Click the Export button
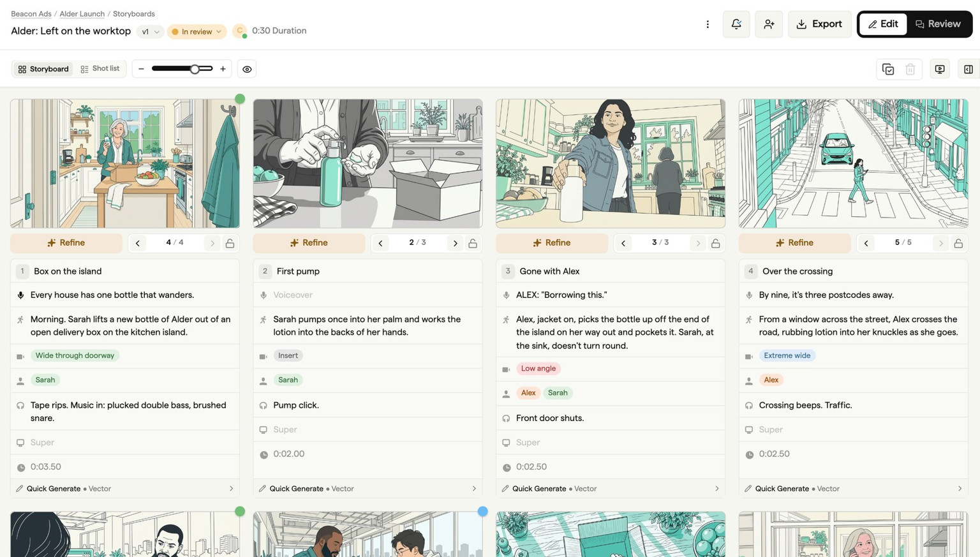This screenshot has width=980, height=557. (819, 24)
